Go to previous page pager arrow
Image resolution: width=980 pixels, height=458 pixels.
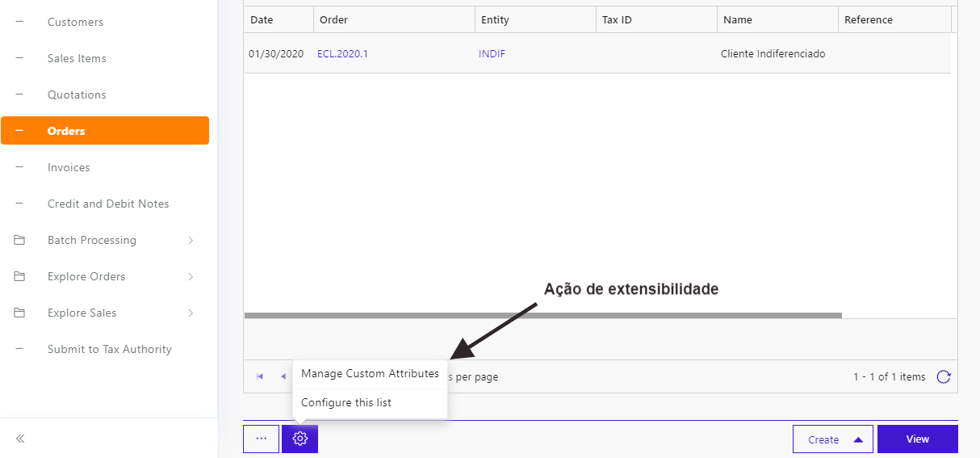point(283,376)
